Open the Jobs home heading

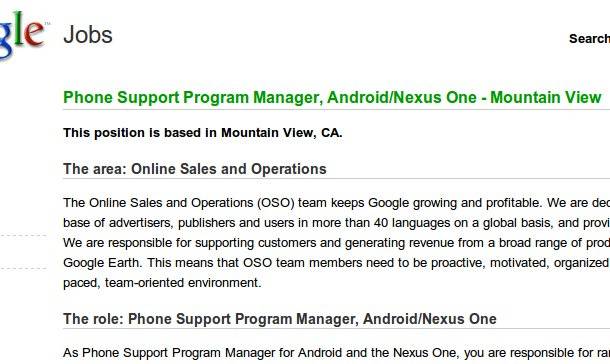click(88, 35)
